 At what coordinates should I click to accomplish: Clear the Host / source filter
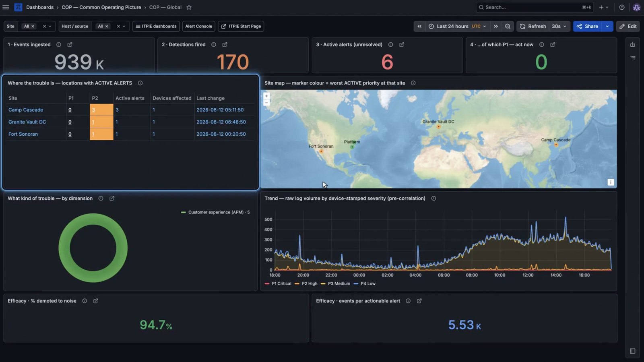click(x=118, y=26)
